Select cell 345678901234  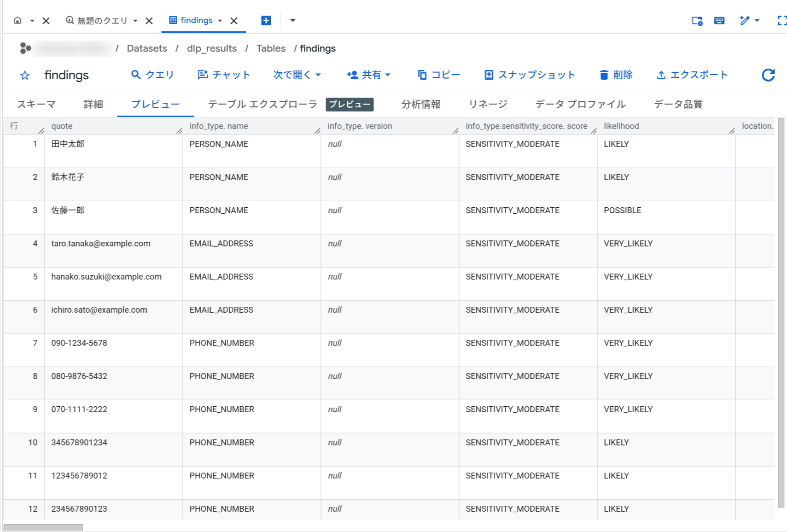tap(114, 450)
